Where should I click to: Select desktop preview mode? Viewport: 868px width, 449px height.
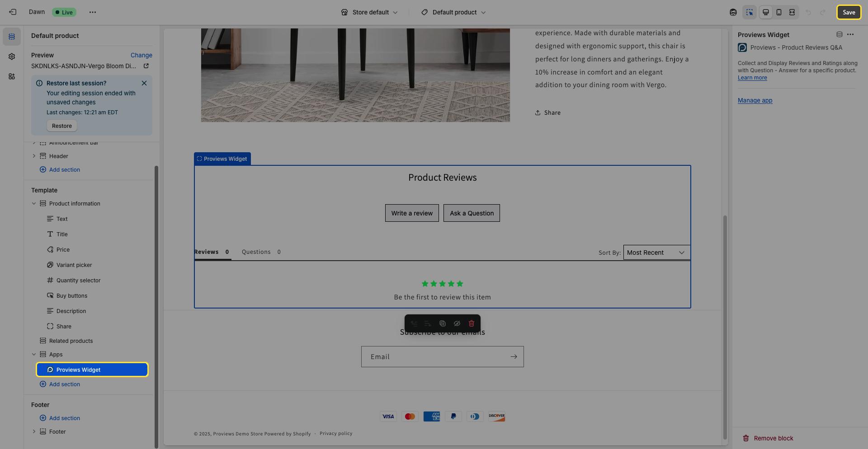[x=766, y=12]
